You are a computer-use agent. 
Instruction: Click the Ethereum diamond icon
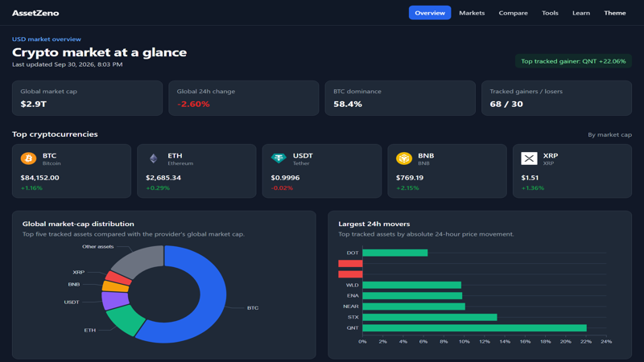pos(154,158)
